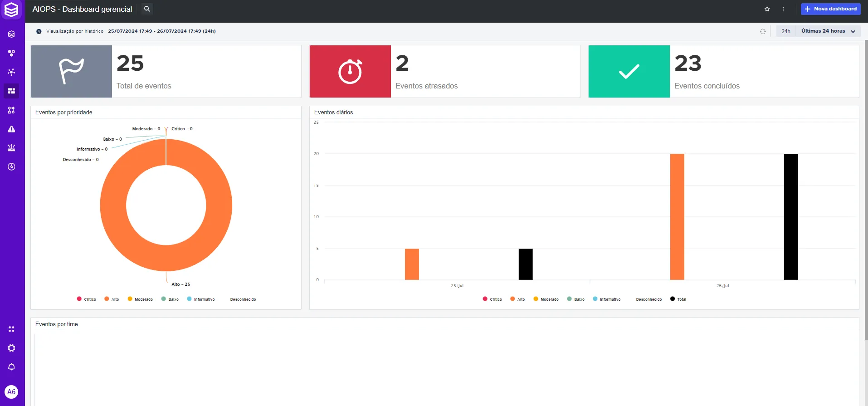Click the Eventos atrasados card
Screen dimensions: 868x406
click(445, 71)
